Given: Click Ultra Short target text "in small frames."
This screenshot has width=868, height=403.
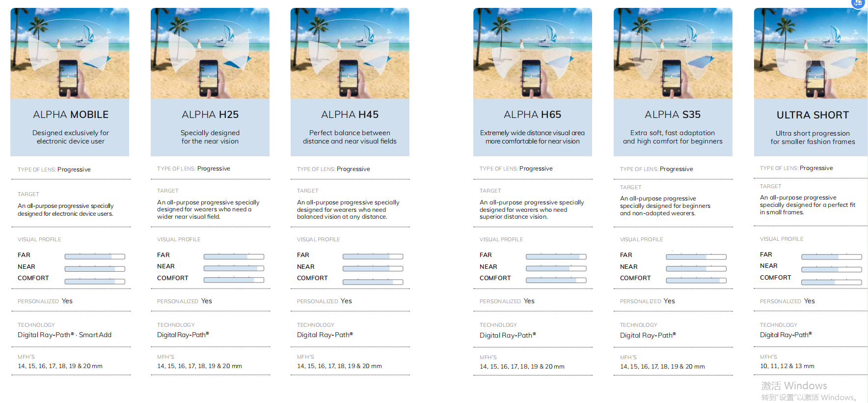Looking at the screenshot, I should pos(782,212).
